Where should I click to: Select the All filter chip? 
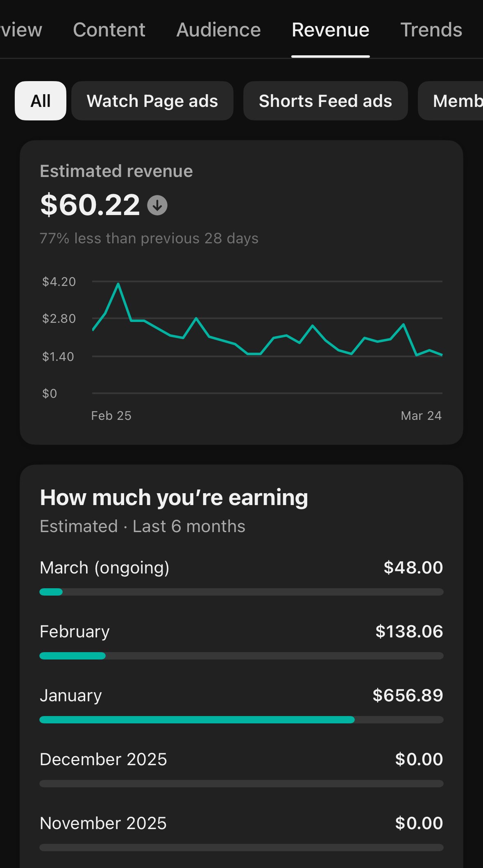[41, 101]
